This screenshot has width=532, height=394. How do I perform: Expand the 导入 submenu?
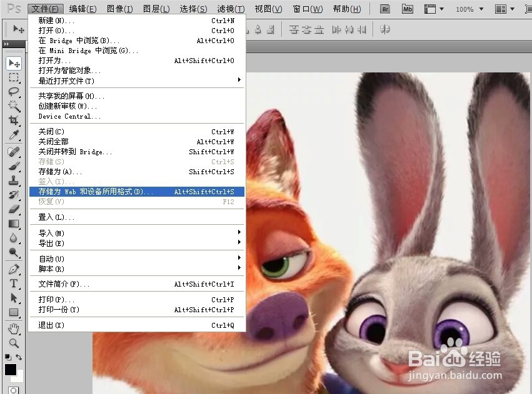coord(136,233)
